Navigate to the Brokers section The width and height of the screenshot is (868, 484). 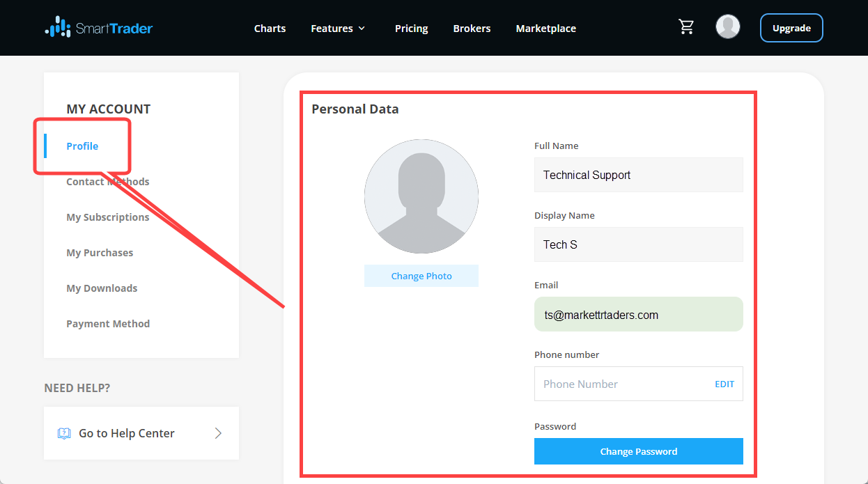tap(472, 28)
